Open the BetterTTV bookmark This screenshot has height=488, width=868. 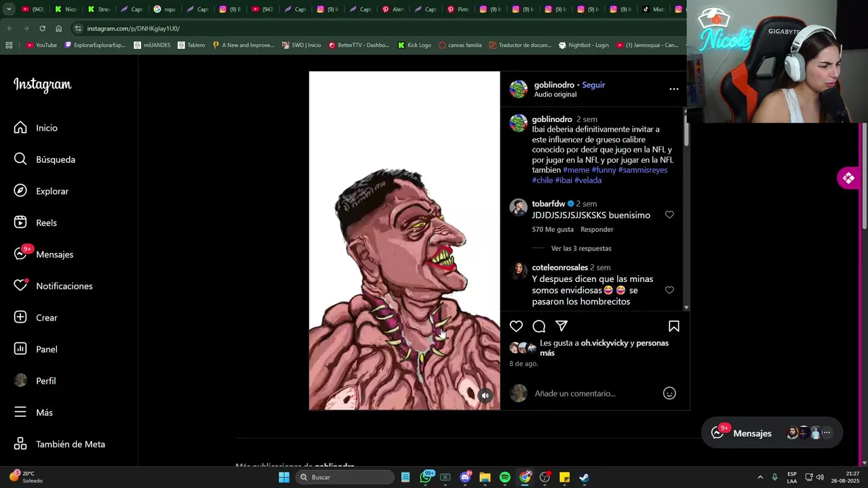point(359,45)
